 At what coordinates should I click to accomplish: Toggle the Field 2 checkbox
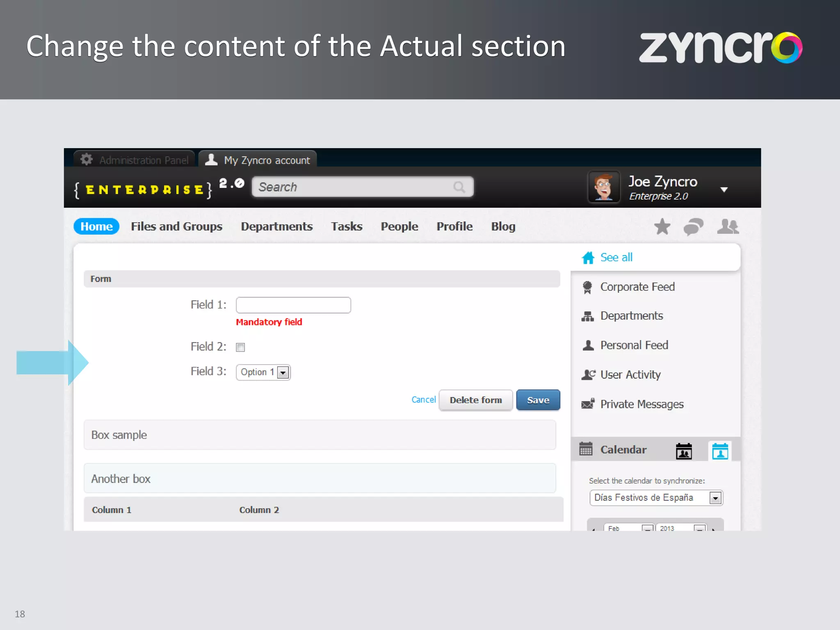pos(240,347)
